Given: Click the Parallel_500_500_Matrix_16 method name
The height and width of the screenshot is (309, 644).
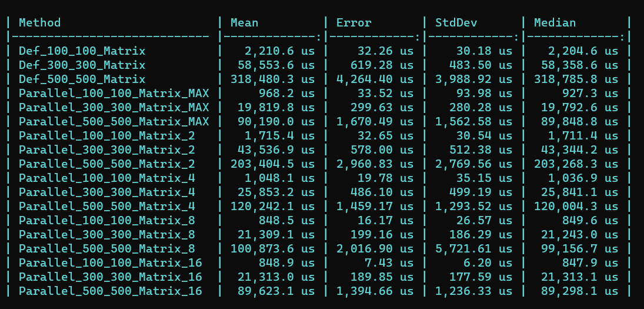Looking at the screenshot, I should click(110, 291).
